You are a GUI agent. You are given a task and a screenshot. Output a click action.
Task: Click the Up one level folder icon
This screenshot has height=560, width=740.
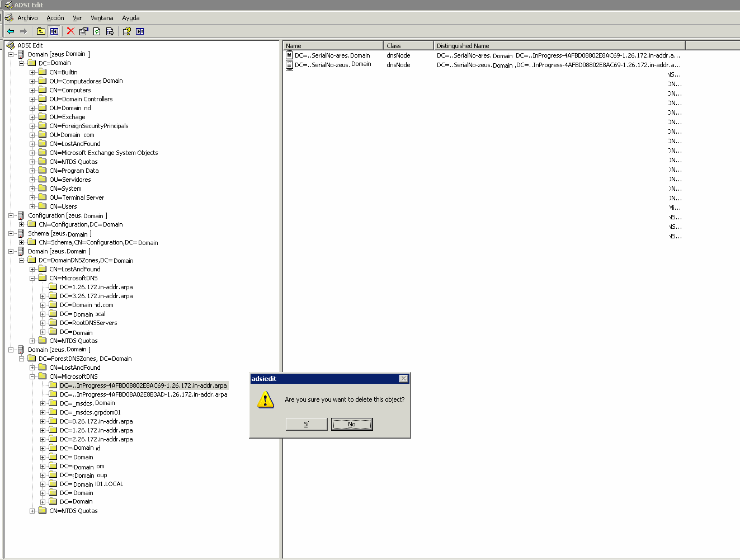(x=41, y=31)
